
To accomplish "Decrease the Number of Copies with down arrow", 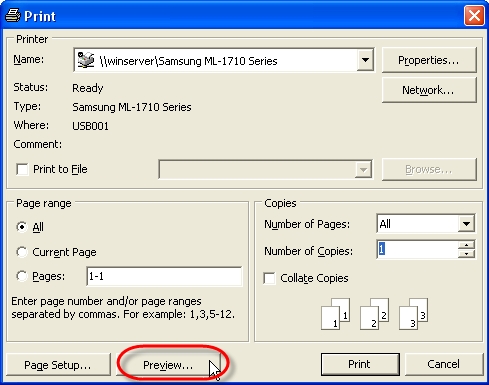I will (x=466, y=254).
